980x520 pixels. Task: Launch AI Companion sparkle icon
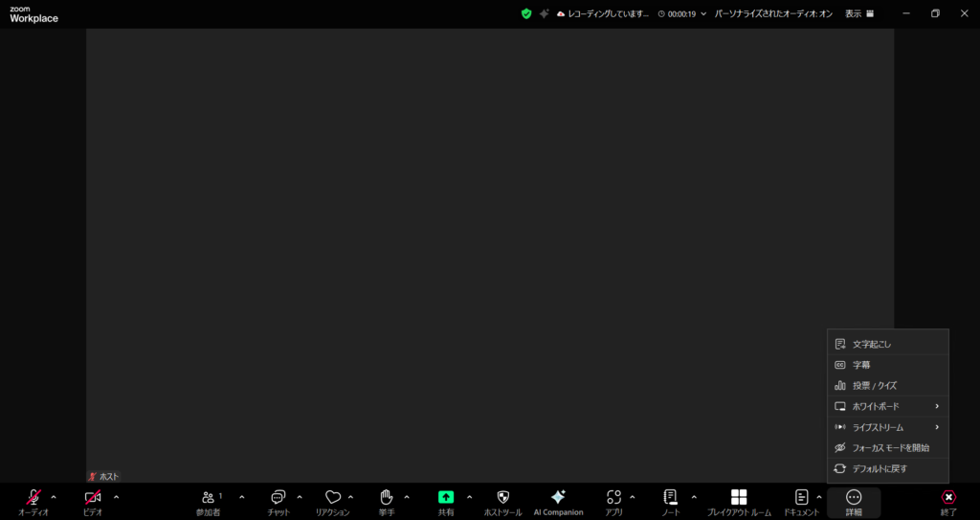point(558,498)
